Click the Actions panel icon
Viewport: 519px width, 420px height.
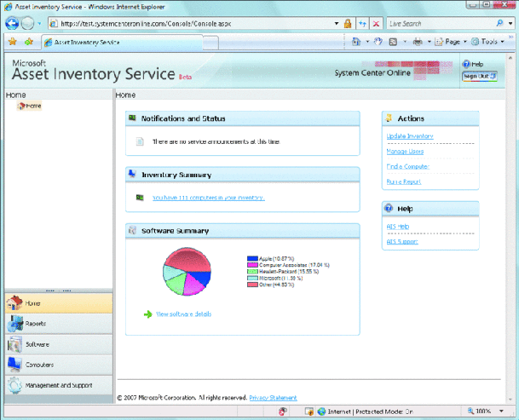[x=389, y=118]
